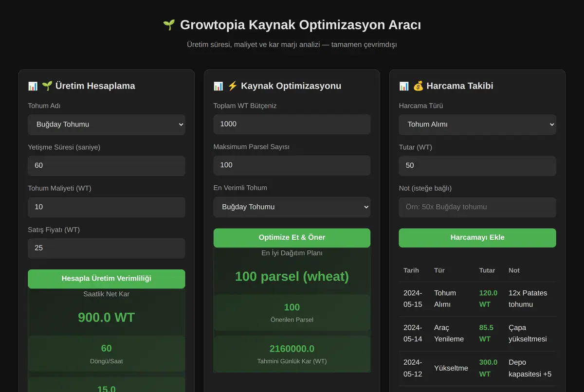584x392 pixels.
Task: Click the Not column header
Action: point(514,270)
